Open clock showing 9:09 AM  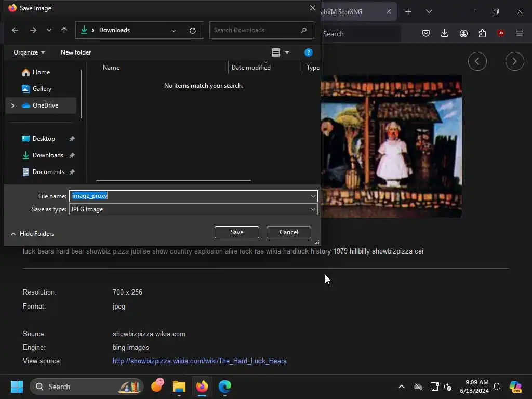pos(474,387)
